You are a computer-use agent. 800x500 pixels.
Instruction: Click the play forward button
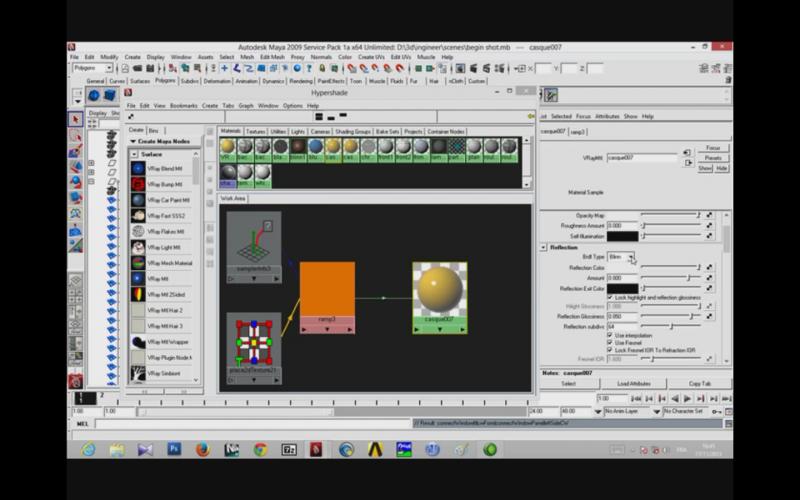pos(687,398)
